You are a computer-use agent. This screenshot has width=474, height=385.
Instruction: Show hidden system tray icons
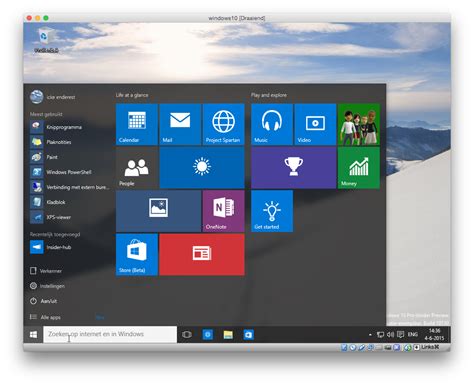pyautogui.click(x=370, y=334)
